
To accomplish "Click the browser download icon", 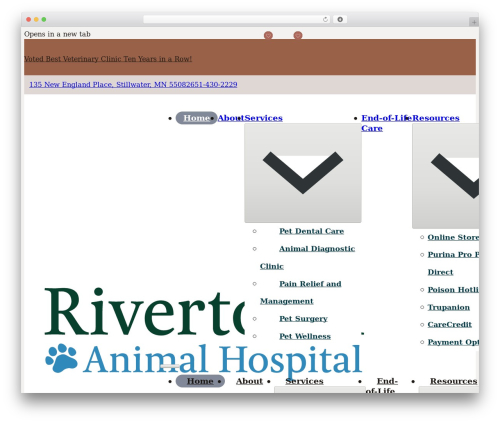I will (340, 20).
